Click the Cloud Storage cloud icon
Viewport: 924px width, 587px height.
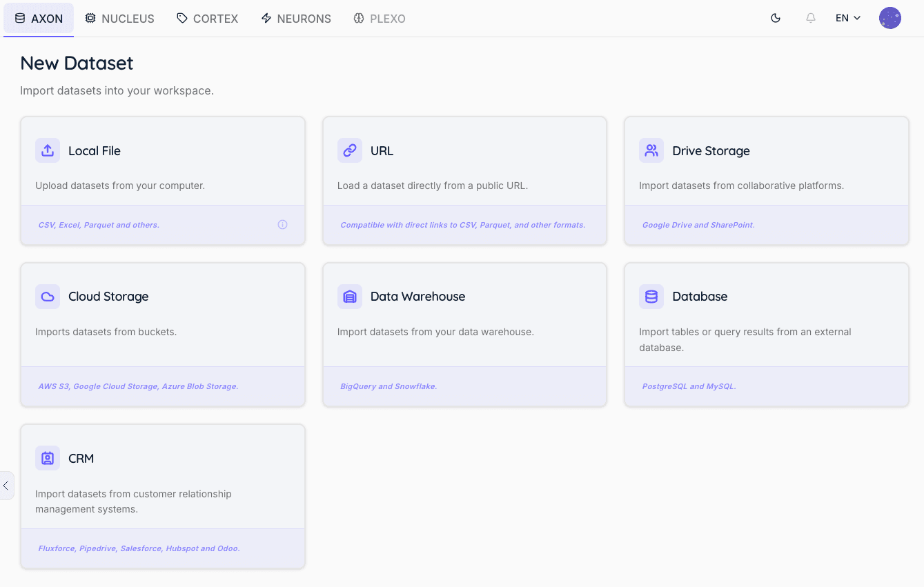pos(48,297)
